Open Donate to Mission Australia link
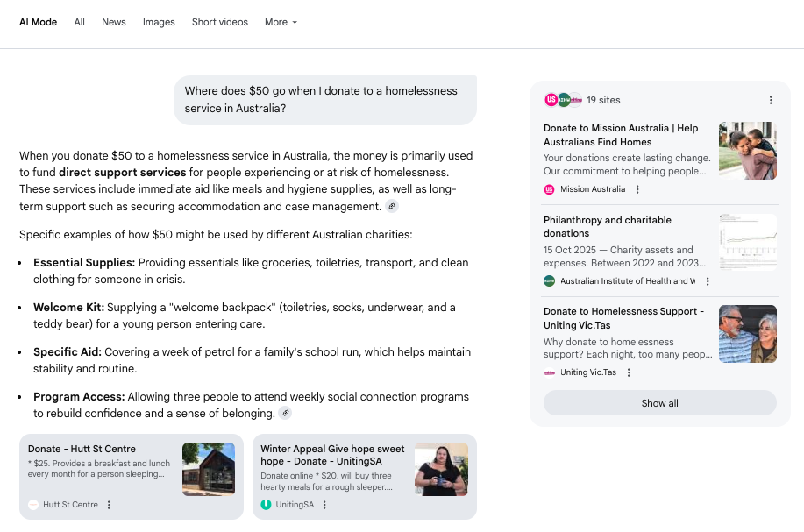804x532 pixels. coord(621,135)
